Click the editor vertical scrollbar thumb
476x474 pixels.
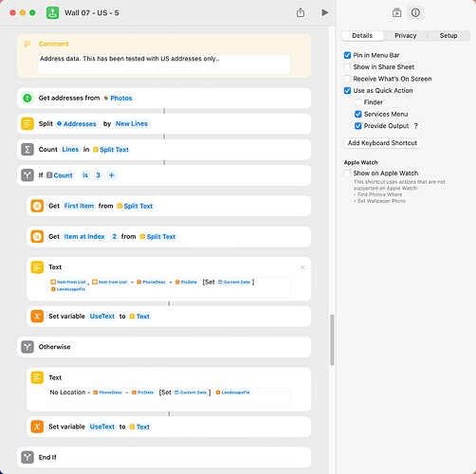(332, 340)
